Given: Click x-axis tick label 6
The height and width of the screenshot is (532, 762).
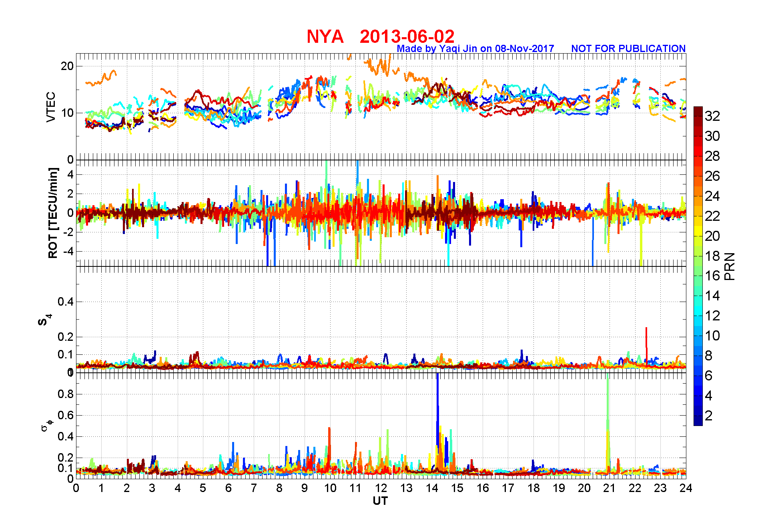Looking at the screenshot, I should click(x=229, y=488).
